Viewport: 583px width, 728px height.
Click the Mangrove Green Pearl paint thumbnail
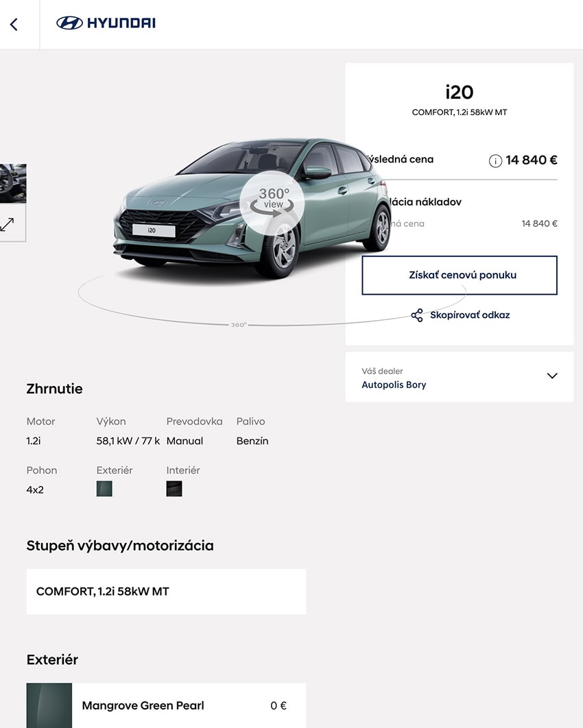coord(49,705)
